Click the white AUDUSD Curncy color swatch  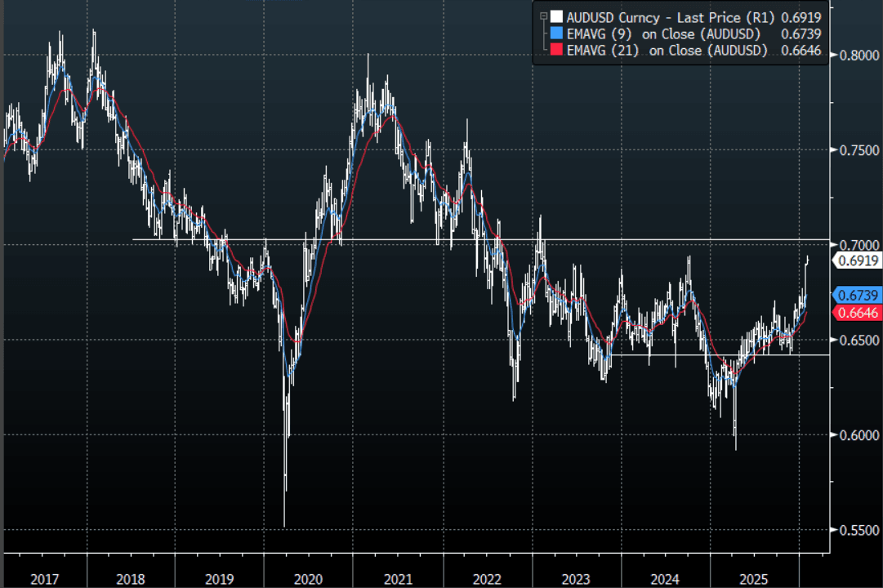click(556, 16)
